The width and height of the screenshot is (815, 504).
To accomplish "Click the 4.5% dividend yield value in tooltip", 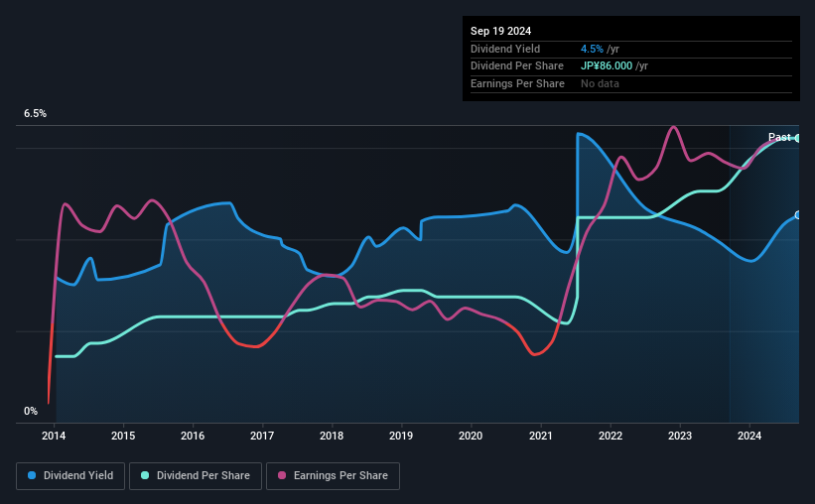I will pos(592,49).
